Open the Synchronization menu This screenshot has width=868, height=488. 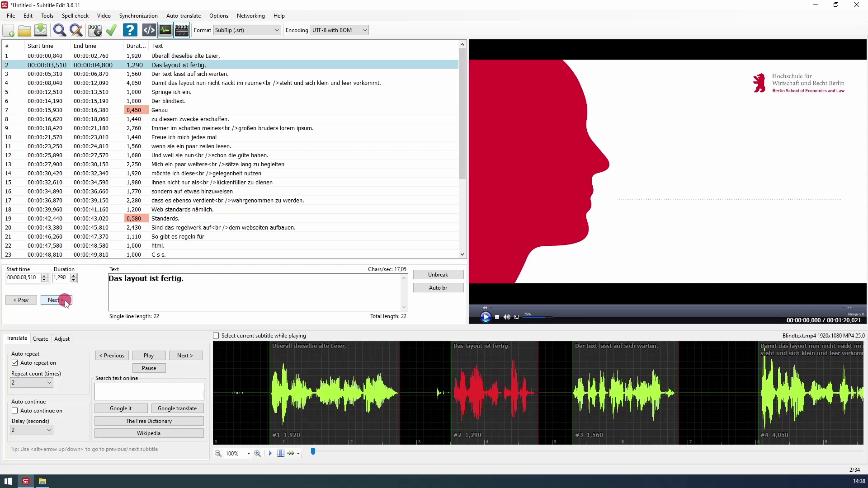138,16
